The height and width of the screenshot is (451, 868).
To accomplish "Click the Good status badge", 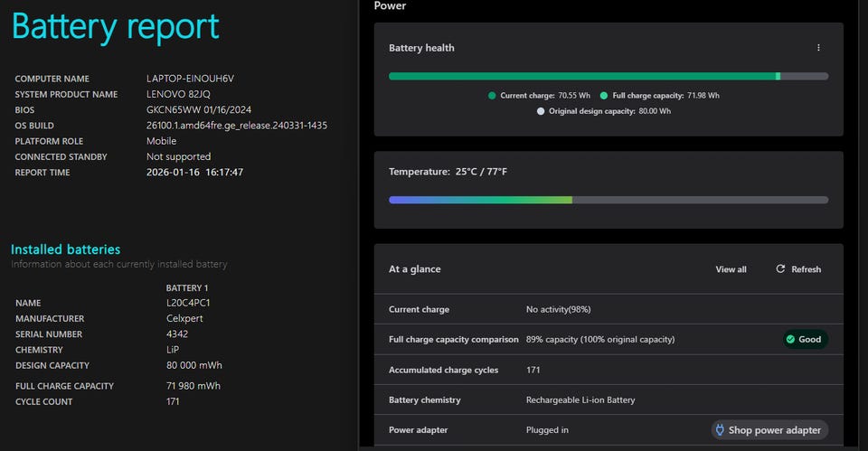I will point(804,340).
